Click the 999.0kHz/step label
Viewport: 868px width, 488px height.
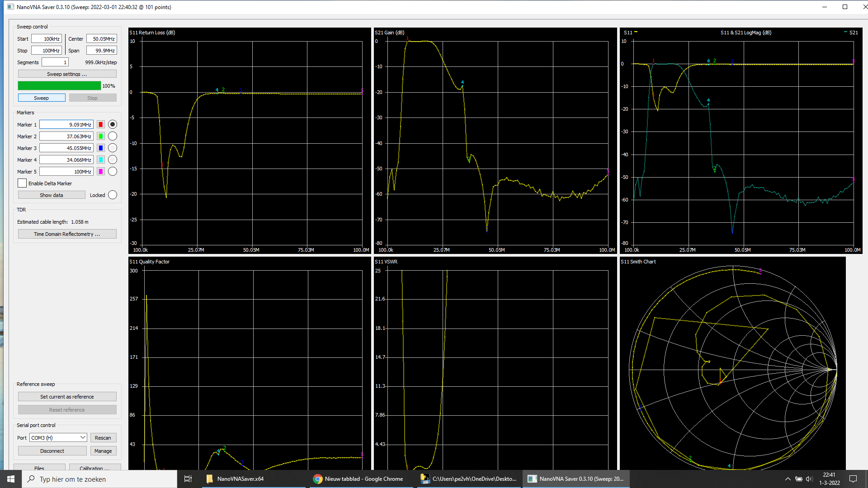click(x=101, y=62)
